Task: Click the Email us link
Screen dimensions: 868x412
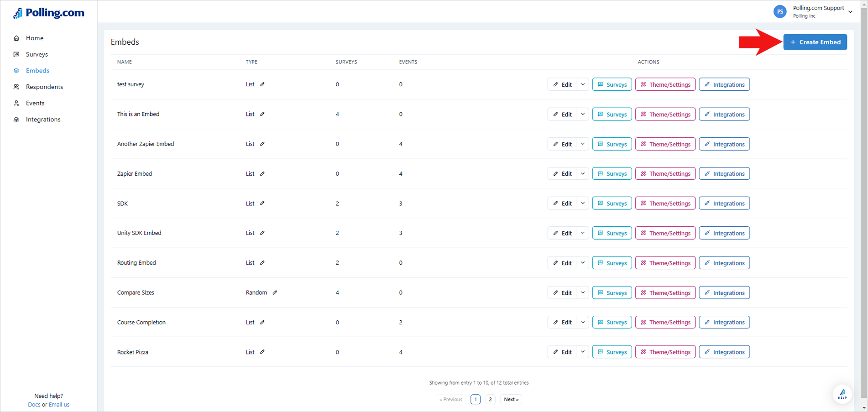Action: click(x=59, y=405)
